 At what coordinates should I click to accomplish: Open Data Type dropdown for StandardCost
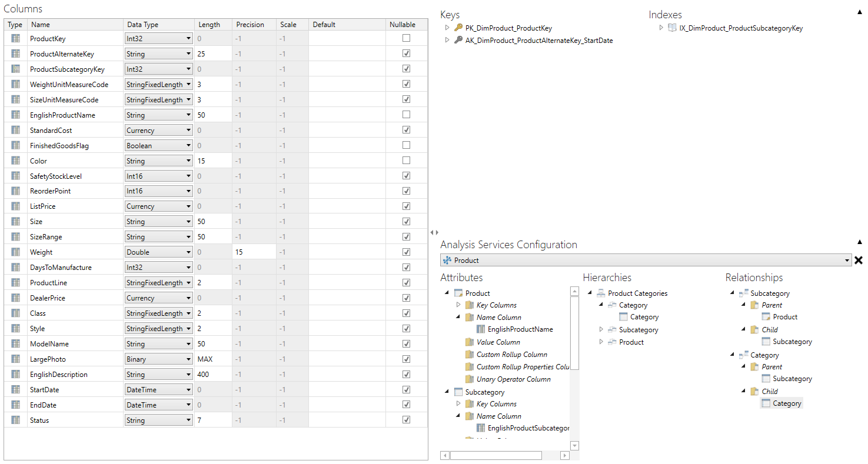[x=188, y=131]
